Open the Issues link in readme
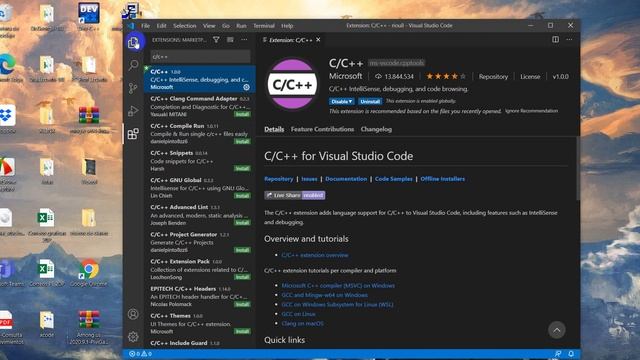This screenshot has height=360, width=640. tap(309, 179)
